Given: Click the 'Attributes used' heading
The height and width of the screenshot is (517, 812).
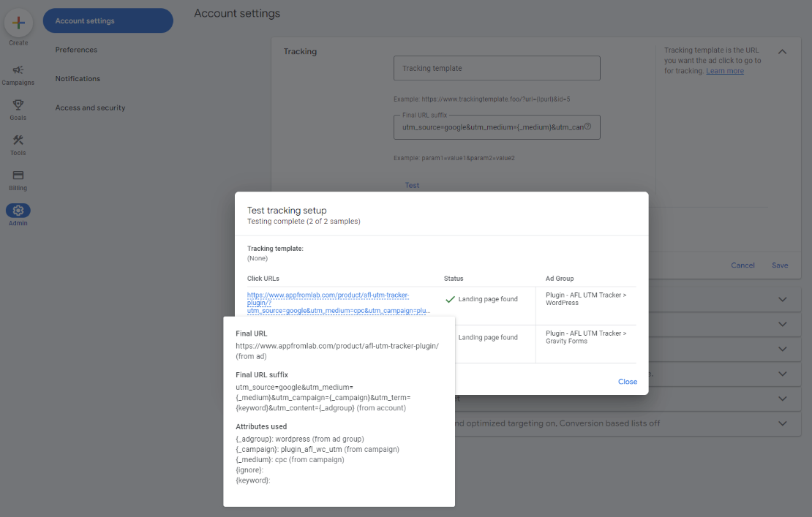Looking at the screenshot, I should pyautogui.click(x=261, y=426).
